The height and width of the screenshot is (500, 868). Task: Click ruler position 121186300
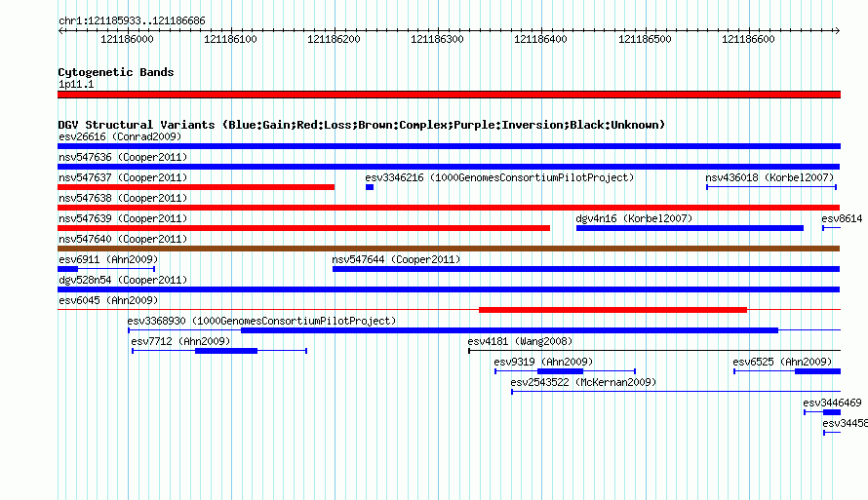pyautogui.click(x=437, y=39)
